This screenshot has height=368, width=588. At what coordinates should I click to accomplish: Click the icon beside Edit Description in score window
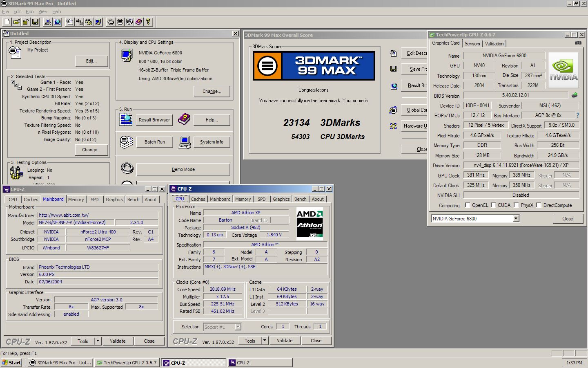pyautogui.click(x=393, y=53)
